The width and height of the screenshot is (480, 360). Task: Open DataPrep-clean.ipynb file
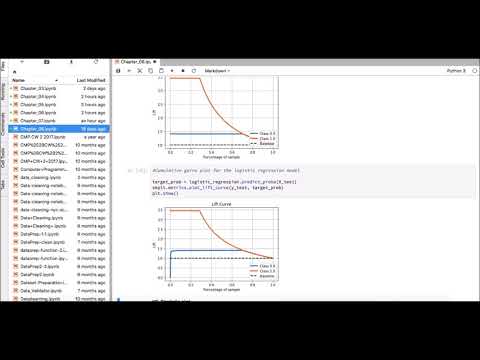point(59,242)
